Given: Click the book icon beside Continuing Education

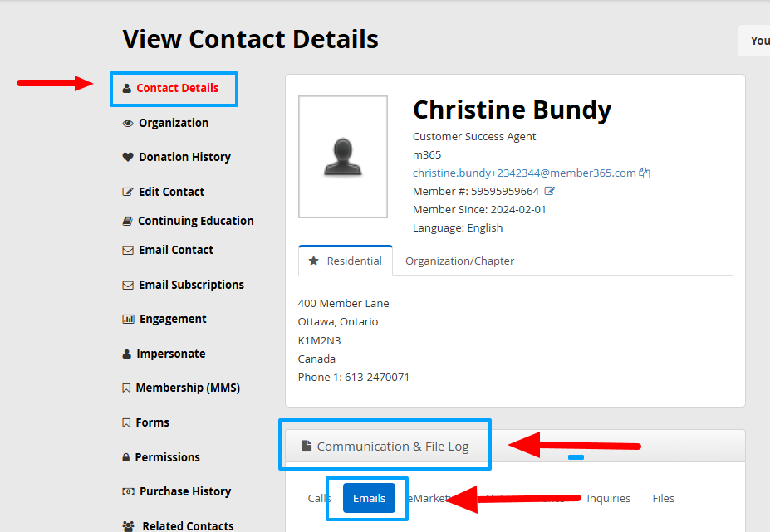Looking at the screenshot, I should click(128, 222).
